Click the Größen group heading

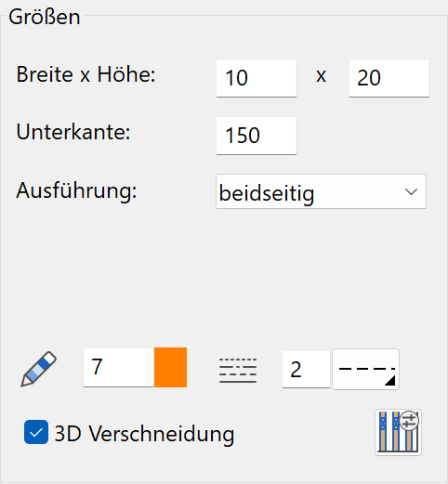[x=45, y=17]
